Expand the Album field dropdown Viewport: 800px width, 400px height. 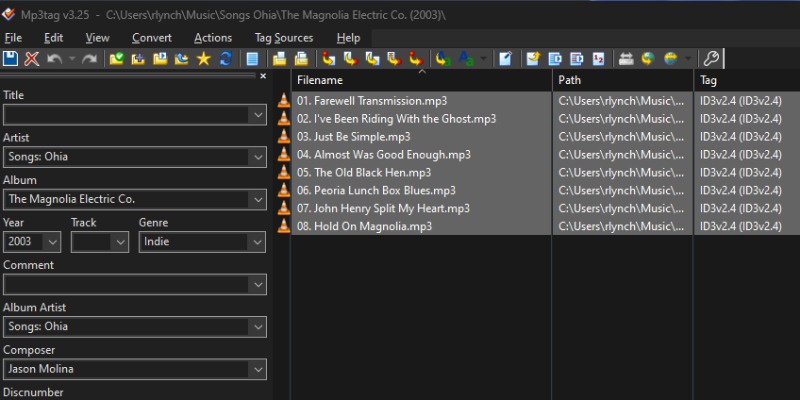[x=258, y=199]
